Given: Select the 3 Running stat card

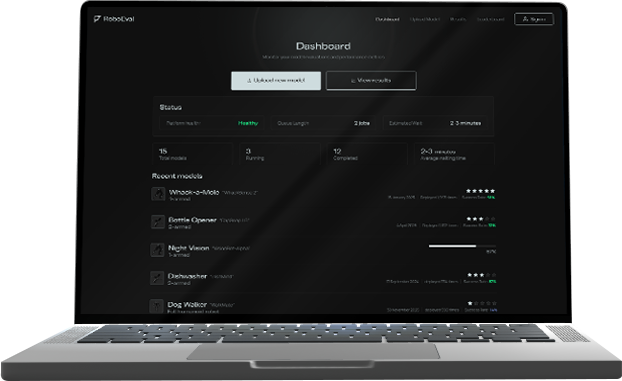Looking at the screenshot, I should (x=280, y=154).
